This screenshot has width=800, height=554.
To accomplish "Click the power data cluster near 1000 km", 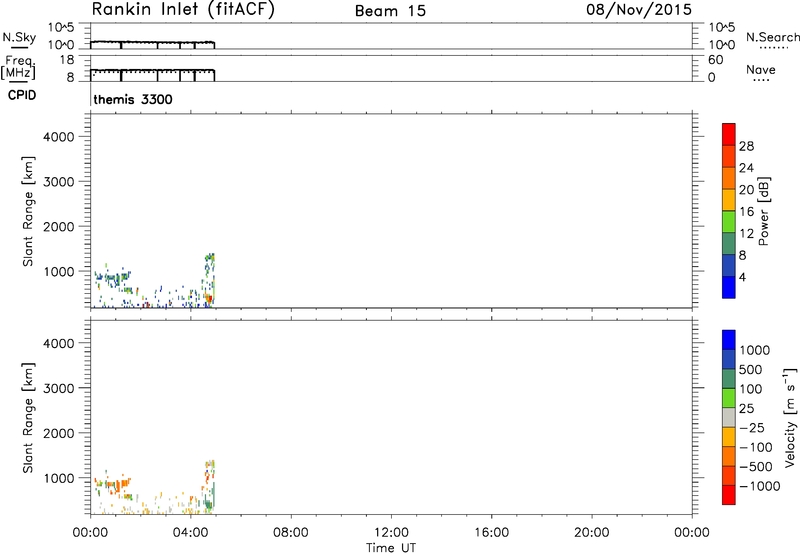I will click(113, 277).
